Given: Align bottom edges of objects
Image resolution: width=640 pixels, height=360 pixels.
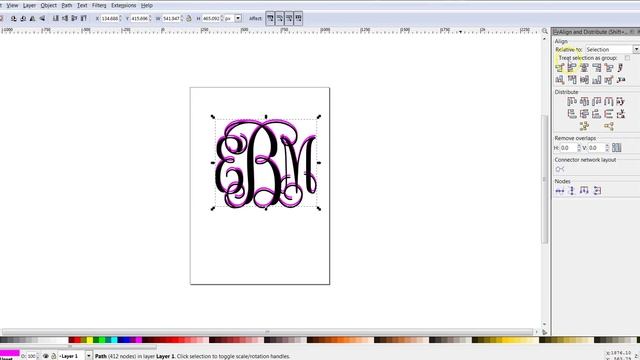Looking at the screenshot, I should coord(597,80).
